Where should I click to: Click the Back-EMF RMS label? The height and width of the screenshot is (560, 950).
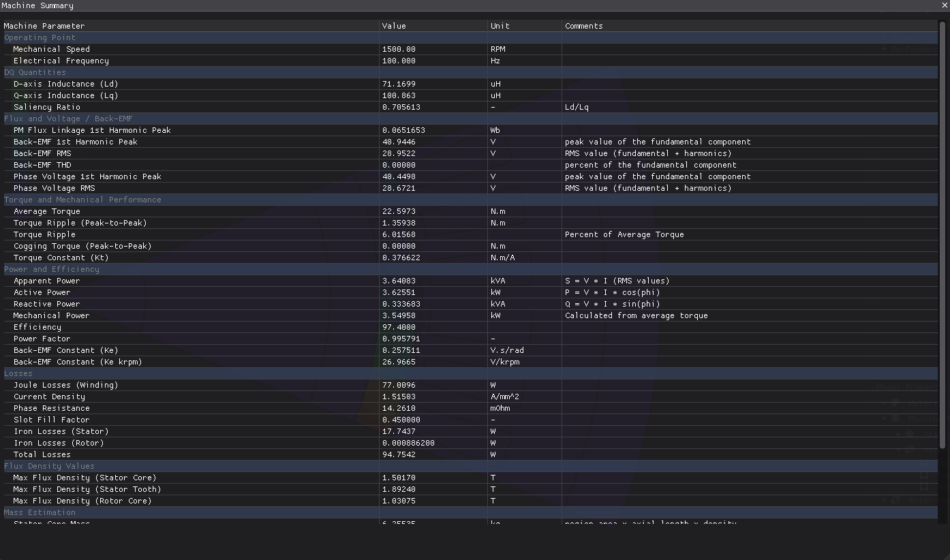(x=42, y=153)
